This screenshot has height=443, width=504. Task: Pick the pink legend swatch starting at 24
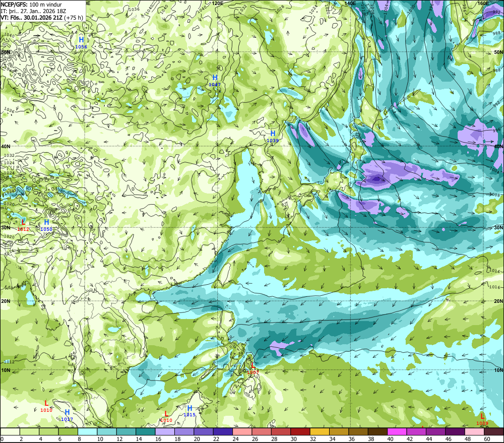click(242, 432)
